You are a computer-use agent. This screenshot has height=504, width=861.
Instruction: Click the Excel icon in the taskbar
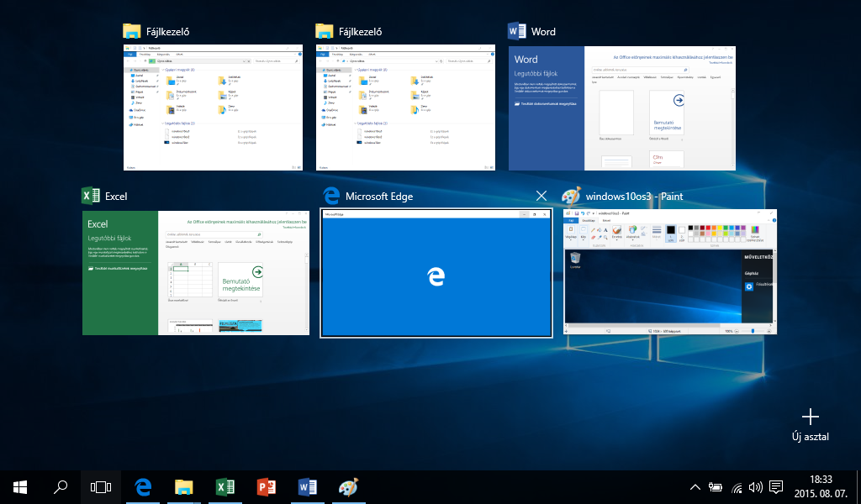pyautogui.click(x=224, y=486)
